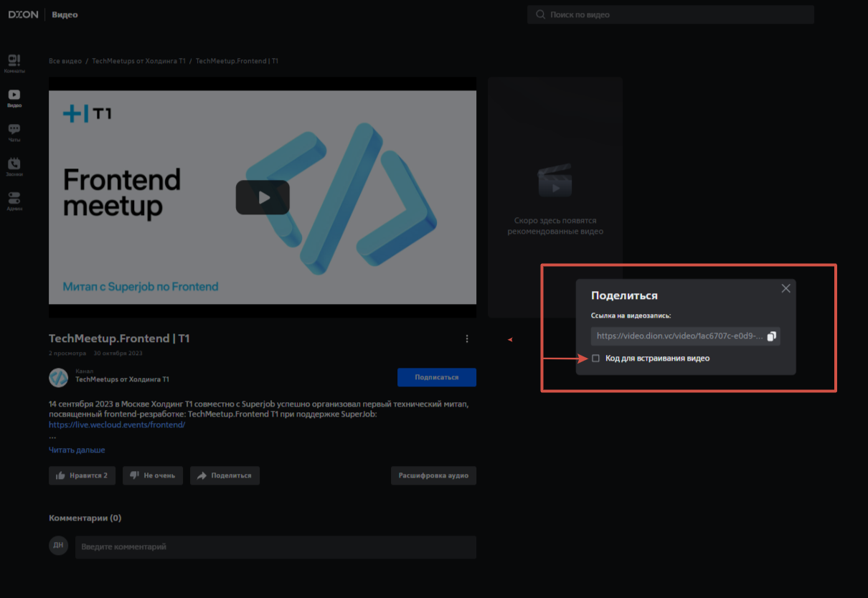Go to Все видео in the breadcrumb
This screenshot has height=598, width=868.
pyautogui.click(x=65, y=62)
